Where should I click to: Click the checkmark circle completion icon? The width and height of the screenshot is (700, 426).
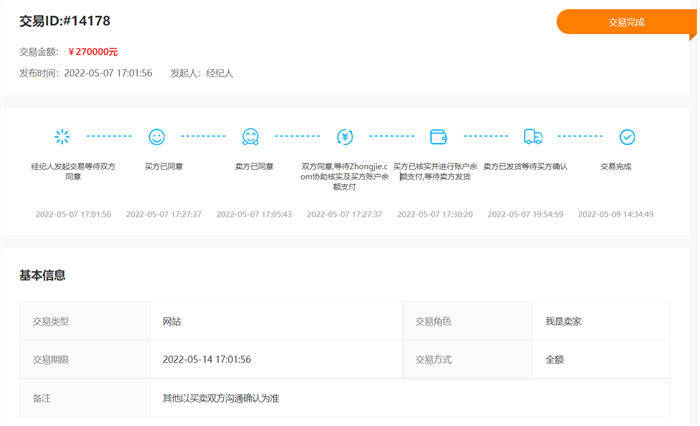tap(627, 136)
